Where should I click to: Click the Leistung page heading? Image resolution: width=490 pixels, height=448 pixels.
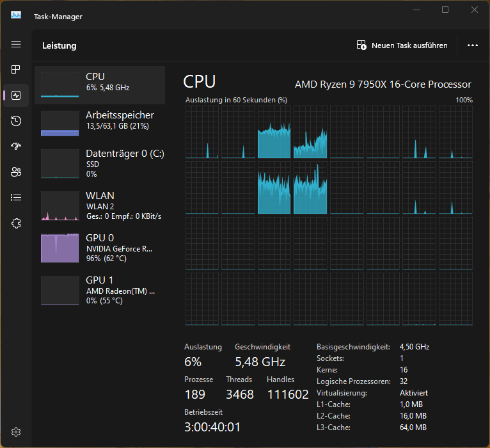59,45
